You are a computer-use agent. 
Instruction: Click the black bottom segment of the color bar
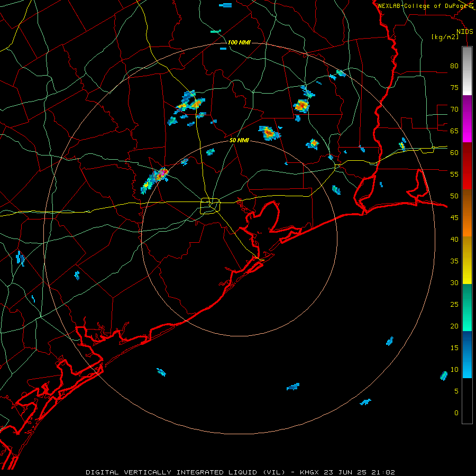click(x=467, y=401)
